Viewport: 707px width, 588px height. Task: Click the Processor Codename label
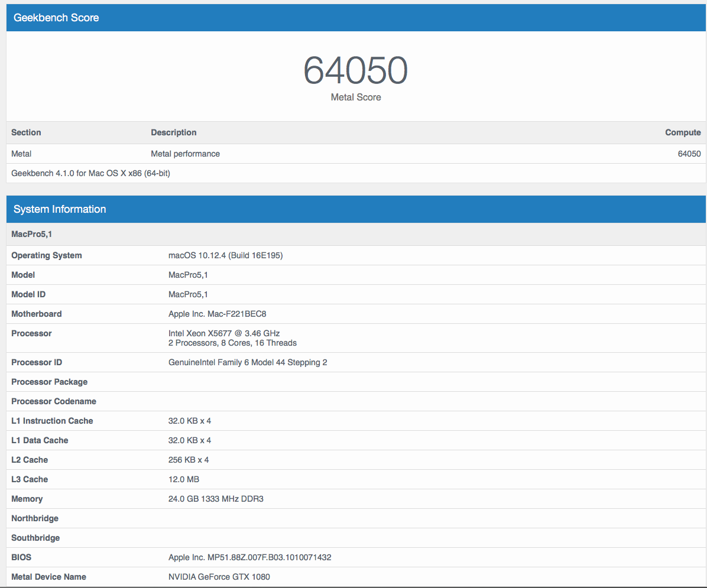coord(54,401)
